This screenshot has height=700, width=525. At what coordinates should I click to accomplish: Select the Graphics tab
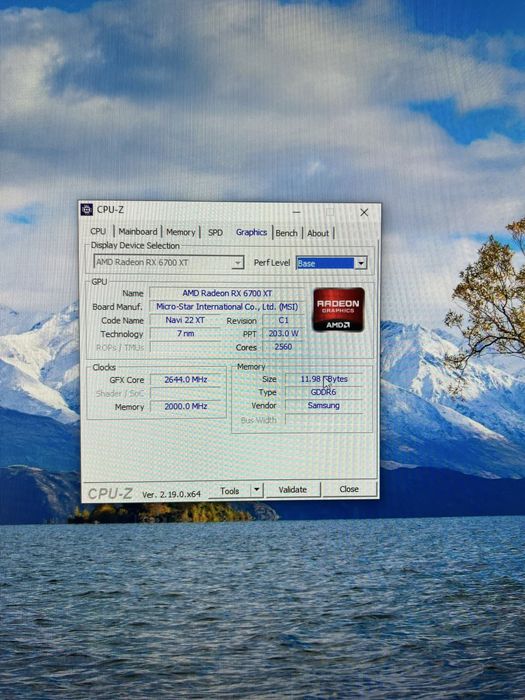[x=251, y=232]
